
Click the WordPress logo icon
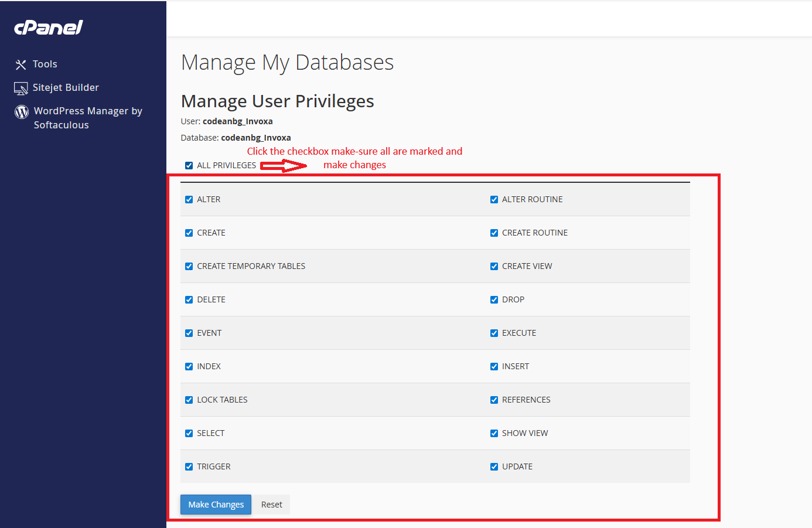click(22, 112)
